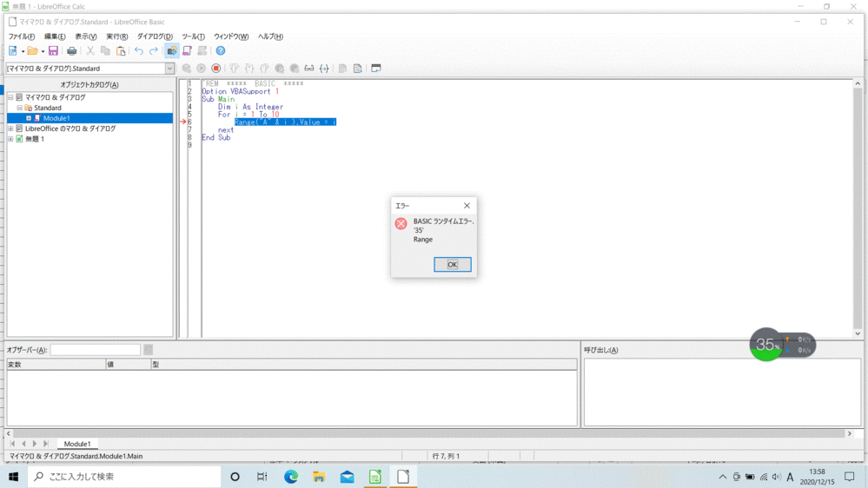
Task: Click the Cut scissors icon
Action: point(89,51)
